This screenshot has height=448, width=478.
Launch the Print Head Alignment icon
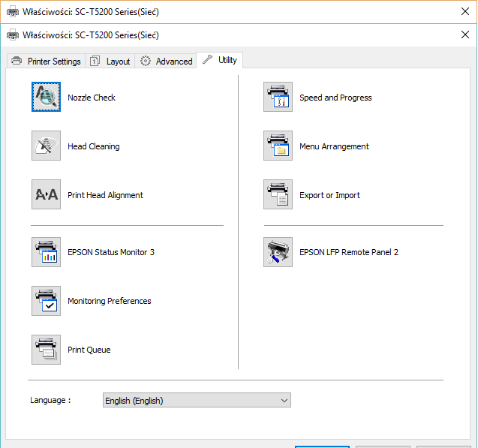(46, 195)
